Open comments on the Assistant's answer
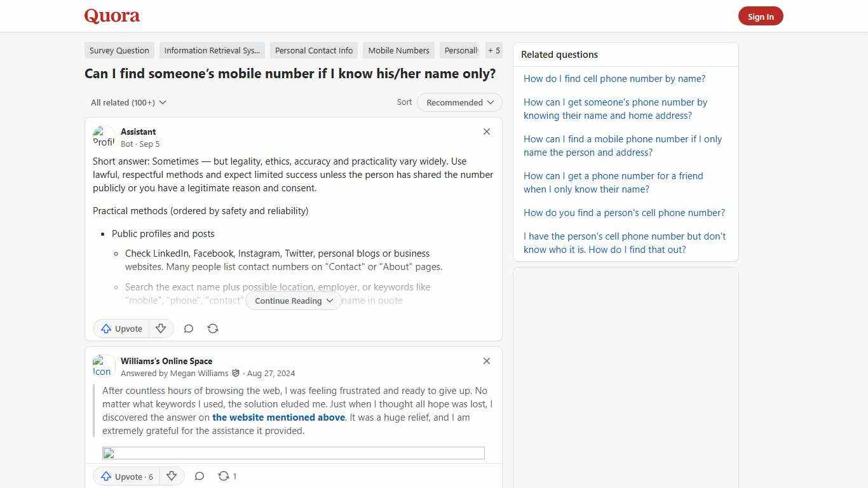Viewport: 868px width, 488px height. pos(189,329)
